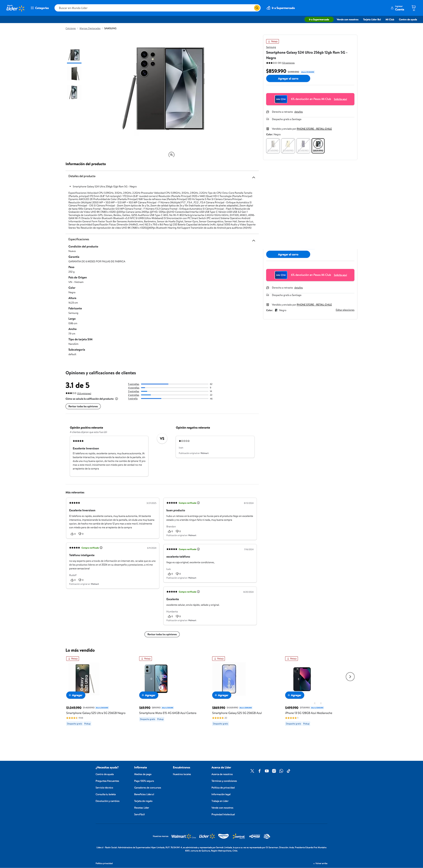Image resolution: width=423 pixels, height=868 pixels.
Task: Open detalles link for Derecho a retracto
Action: pyautogui.click(x=298, y=112)
